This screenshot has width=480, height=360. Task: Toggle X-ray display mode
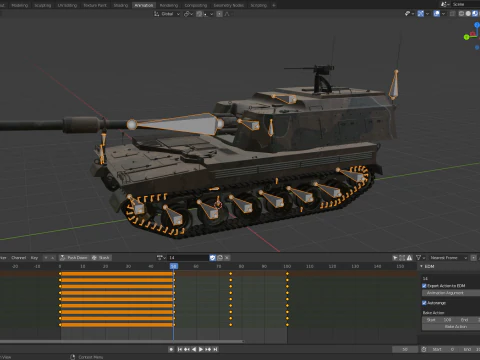pos(452,14)
